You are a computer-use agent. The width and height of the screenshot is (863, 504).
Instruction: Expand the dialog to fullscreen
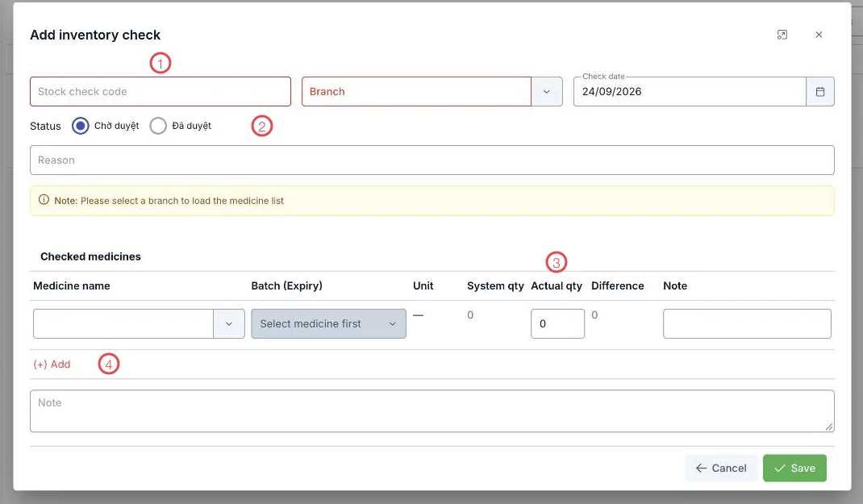(x=782, y=35)
